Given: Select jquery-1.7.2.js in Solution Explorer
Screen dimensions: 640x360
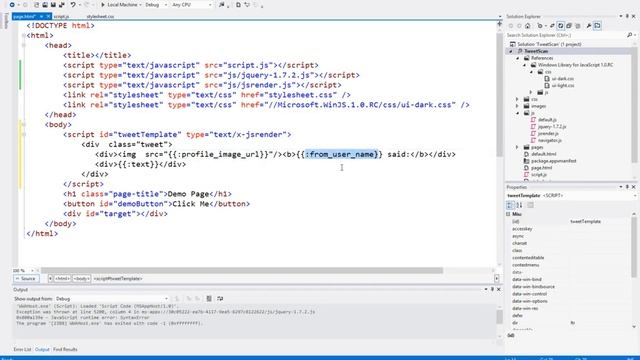Looking at the screenshot, I should click(551, 127).
